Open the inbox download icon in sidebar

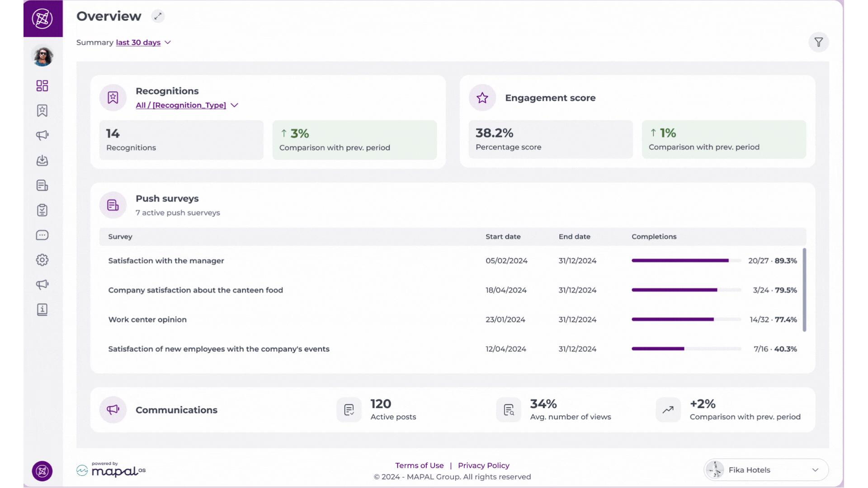pyautogui.click(x=42, y=160)
